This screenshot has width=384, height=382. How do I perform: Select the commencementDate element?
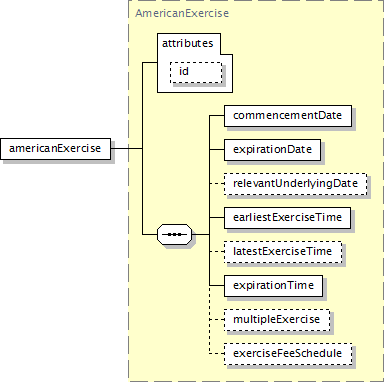pos(288,116)
